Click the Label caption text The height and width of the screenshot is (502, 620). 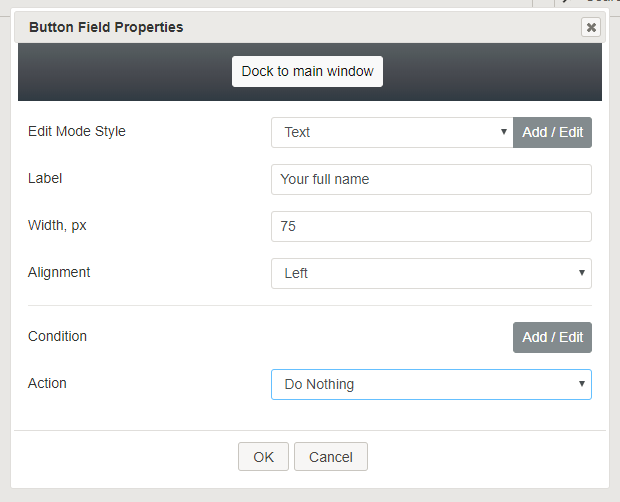pos(45,178)
